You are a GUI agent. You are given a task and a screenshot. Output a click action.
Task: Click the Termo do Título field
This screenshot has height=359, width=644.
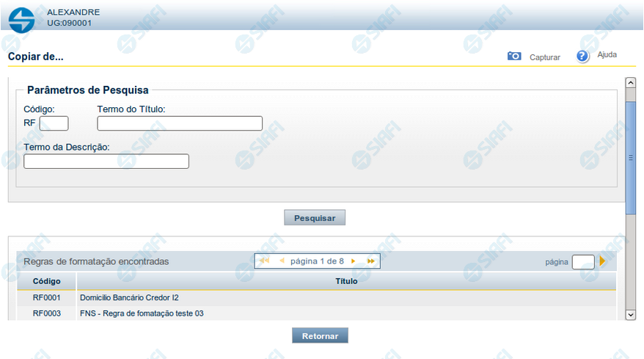[x=180, y=123]
